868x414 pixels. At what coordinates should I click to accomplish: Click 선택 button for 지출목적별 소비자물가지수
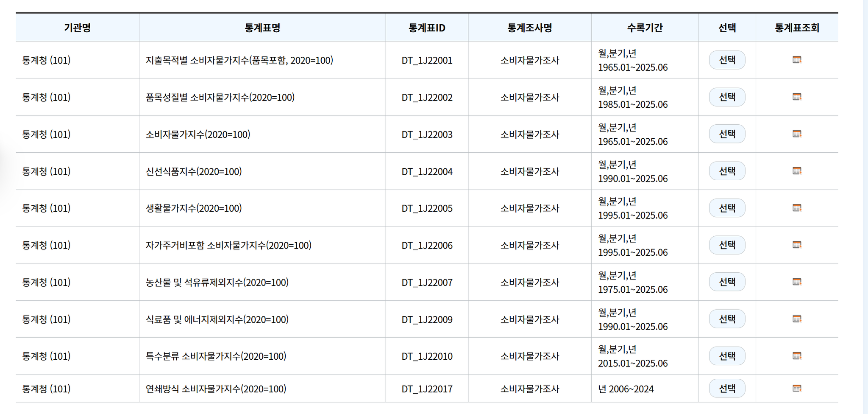click(727, 60)
